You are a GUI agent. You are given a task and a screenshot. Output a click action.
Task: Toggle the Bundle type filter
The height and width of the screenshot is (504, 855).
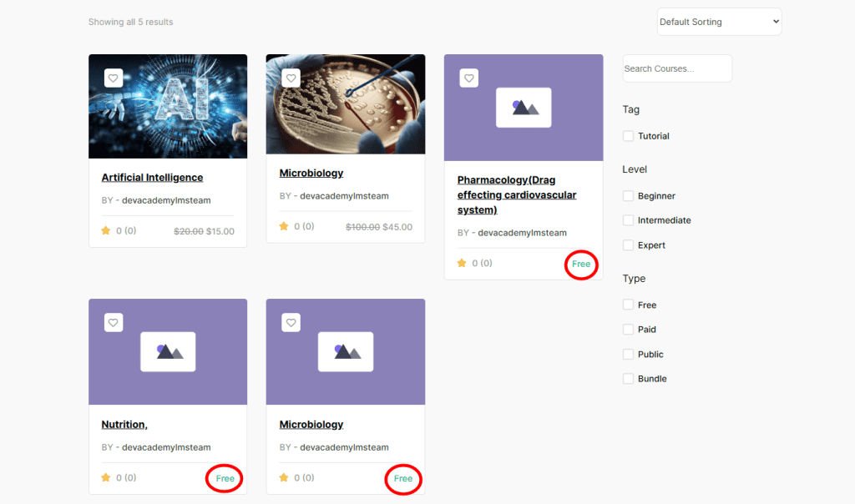click(x=628, y=379)
